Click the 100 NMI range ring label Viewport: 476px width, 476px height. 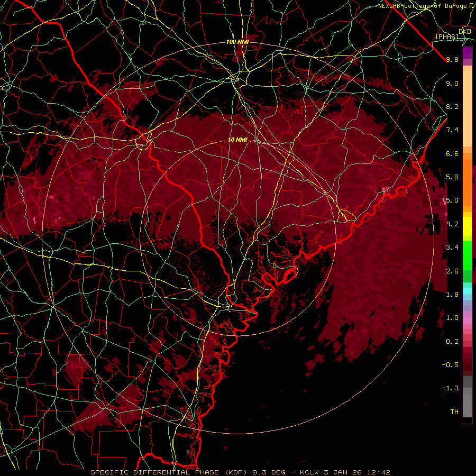click(x=237, y=42)
